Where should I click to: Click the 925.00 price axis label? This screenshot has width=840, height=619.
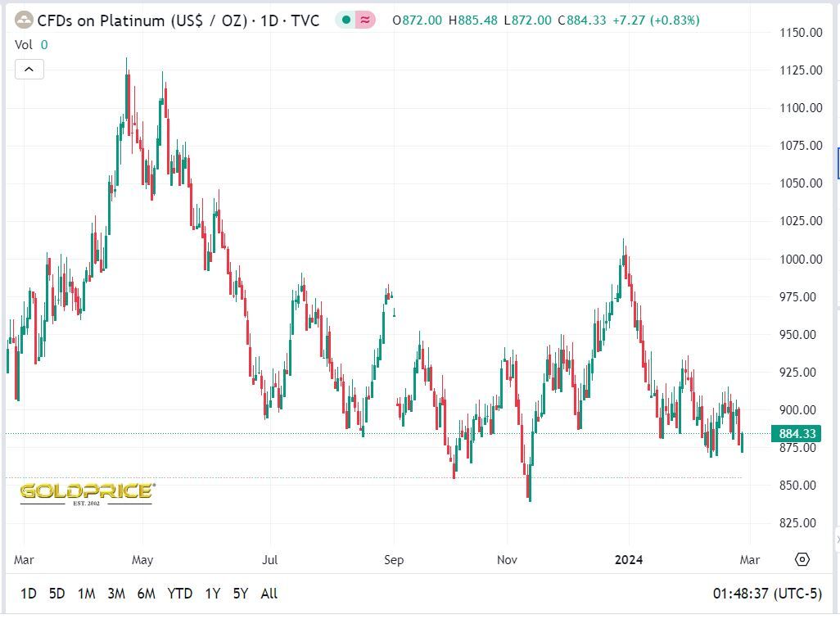click(x=797, y=372)
